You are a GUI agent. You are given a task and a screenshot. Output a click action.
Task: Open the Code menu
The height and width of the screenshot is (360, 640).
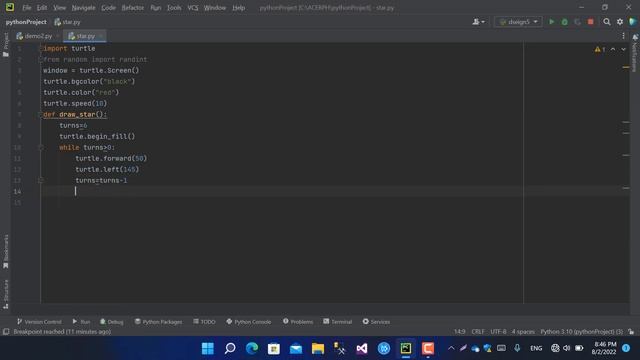(108, 8)
